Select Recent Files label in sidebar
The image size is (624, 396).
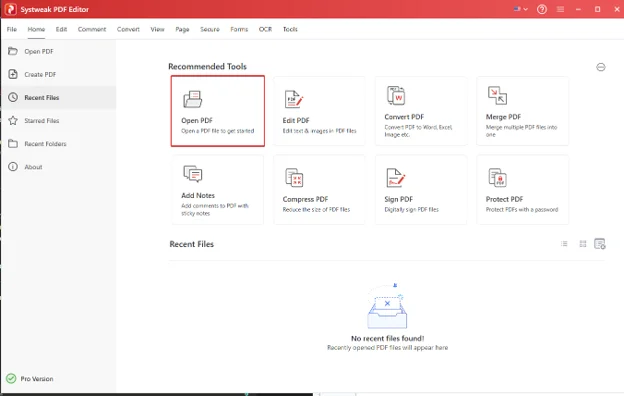tap(42, 98)
